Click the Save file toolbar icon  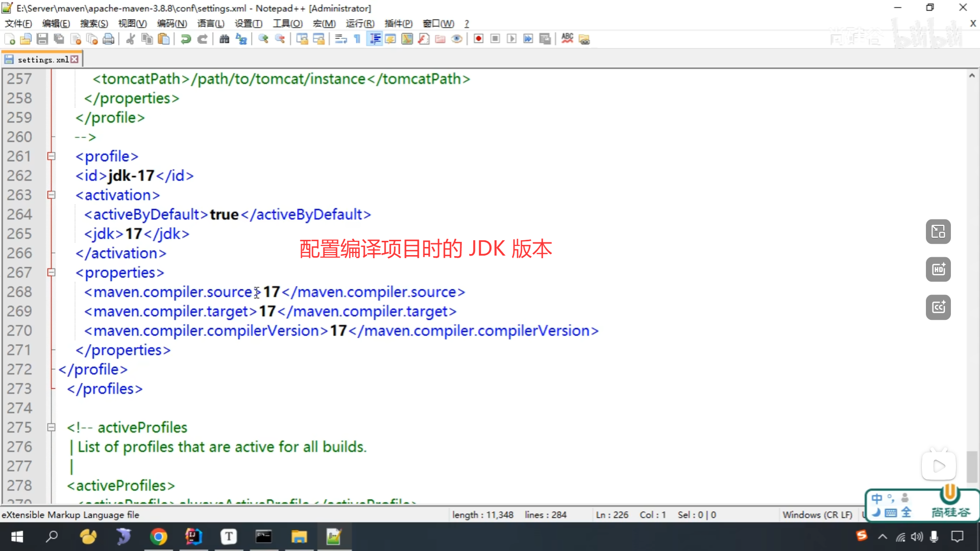[x=42, y=39]
